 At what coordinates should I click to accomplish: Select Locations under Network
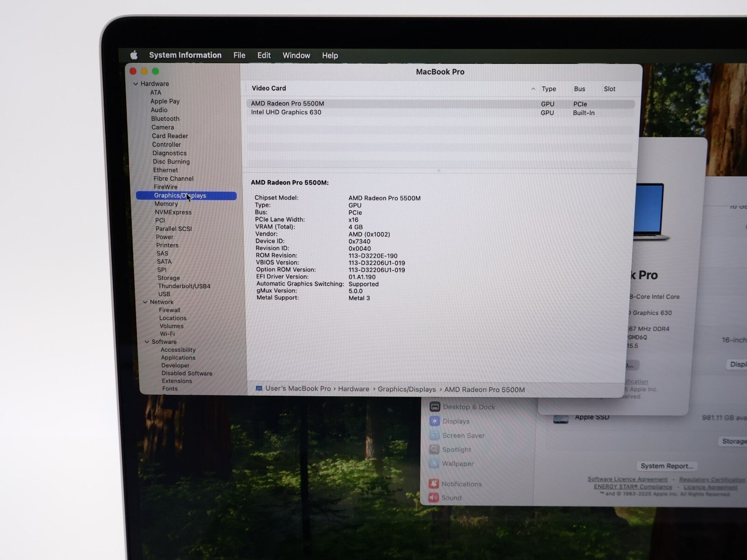point(173,318)
